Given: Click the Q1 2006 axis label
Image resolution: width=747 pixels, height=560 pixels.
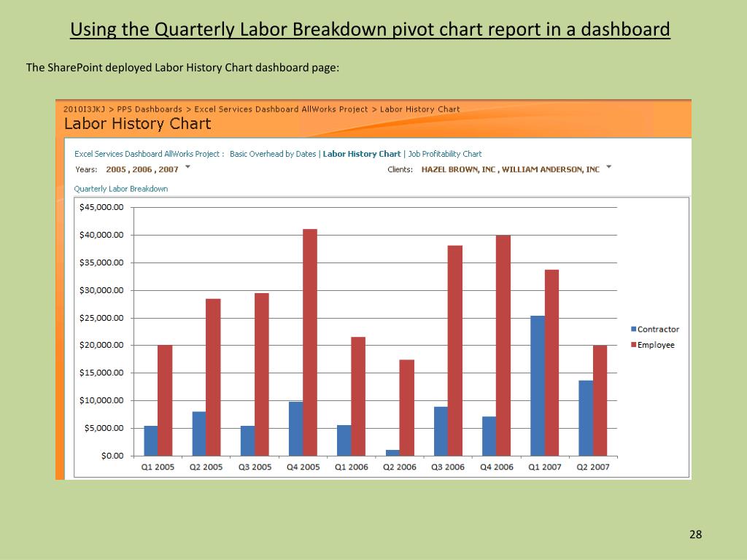Looking at the screenshot, I should pyautogui.click(x=352, y=467).
